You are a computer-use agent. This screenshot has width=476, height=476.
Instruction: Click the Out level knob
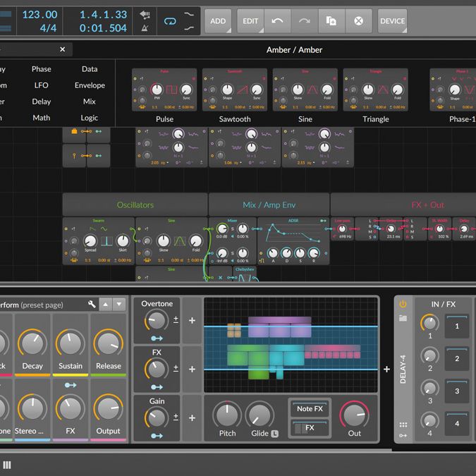(x=354, y=415)
